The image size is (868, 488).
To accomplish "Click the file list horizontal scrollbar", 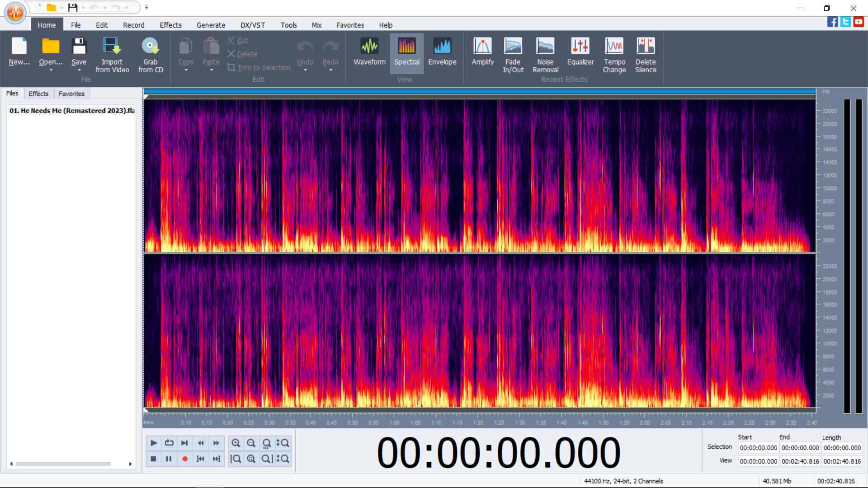I will click(63, 464).
